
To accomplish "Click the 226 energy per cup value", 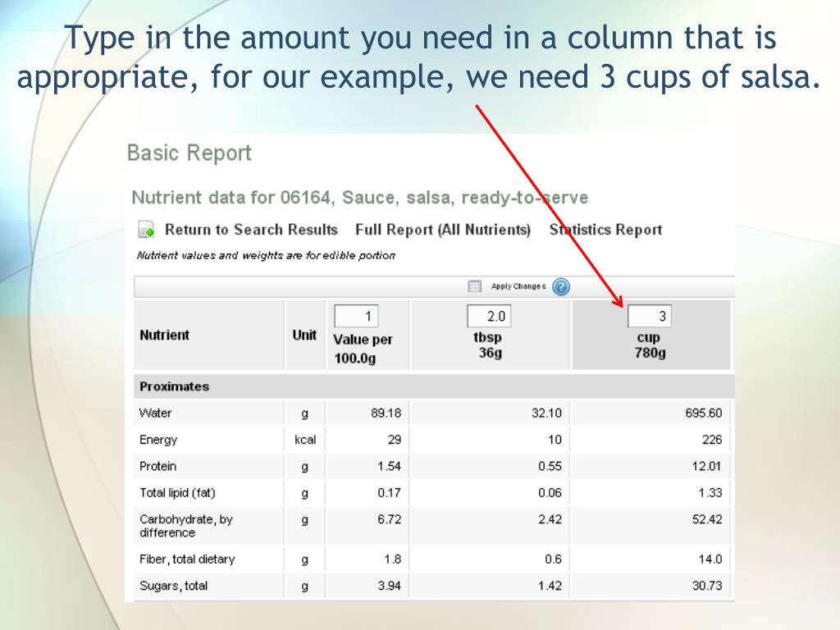I will pos(712,440).
